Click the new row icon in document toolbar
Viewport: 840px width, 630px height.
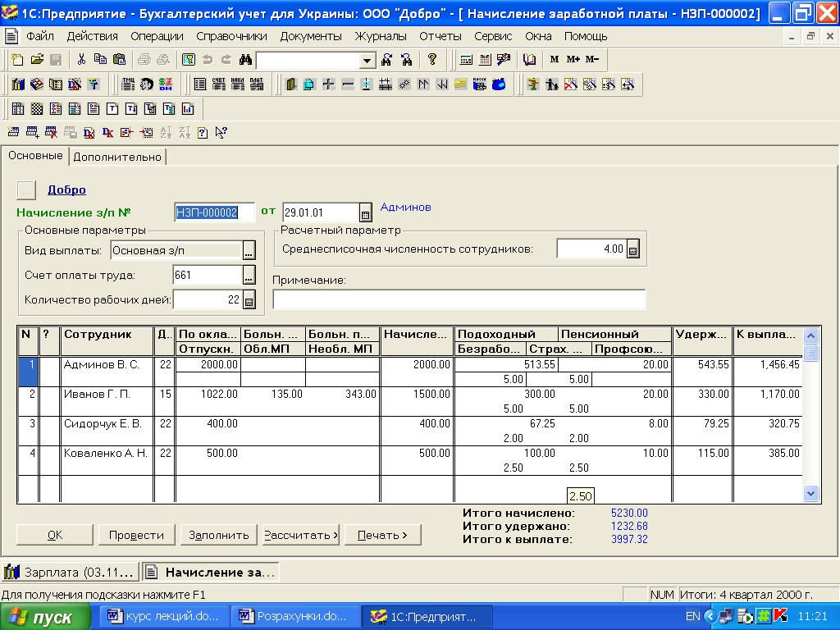tap(13, 132)
